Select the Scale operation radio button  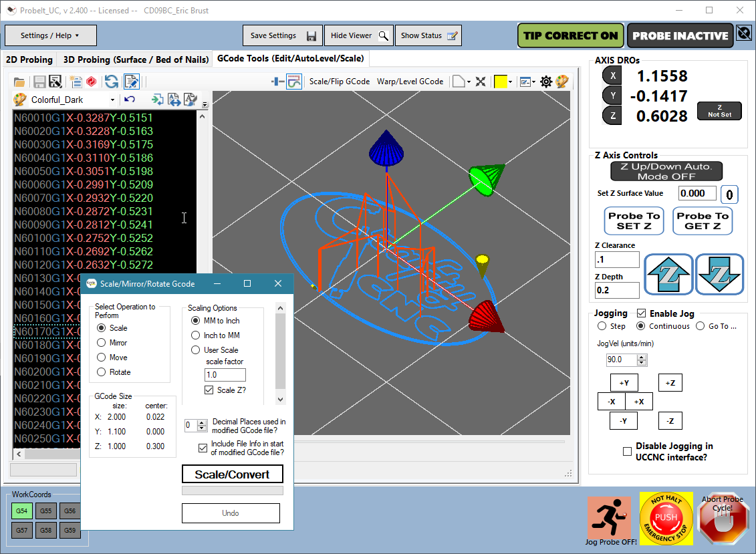[101, 328]
